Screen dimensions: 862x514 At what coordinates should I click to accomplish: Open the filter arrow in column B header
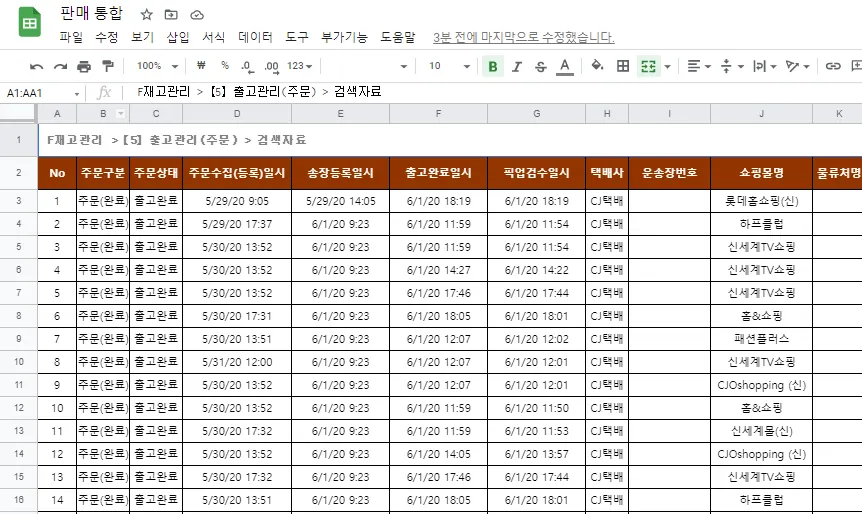(x=121, y=114)
